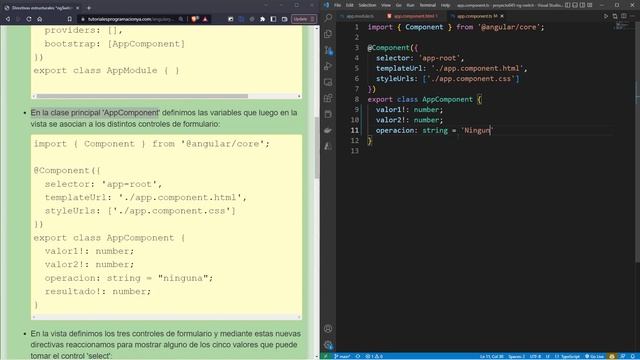Open the browser extensions puzzle icon
640x360 pixels.
click(x=262, y=19)
